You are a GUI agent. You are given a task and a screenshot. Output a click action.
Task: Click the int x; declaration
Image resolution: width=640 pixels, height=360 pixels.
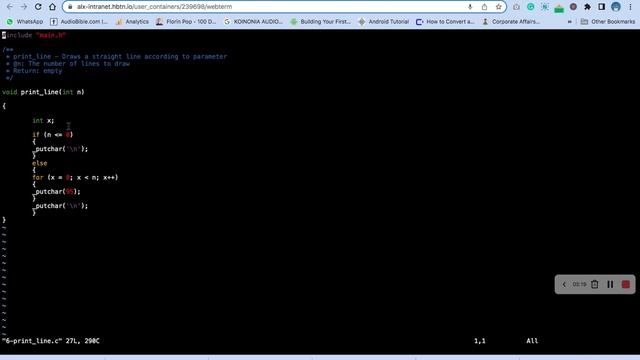coord(43,121)
